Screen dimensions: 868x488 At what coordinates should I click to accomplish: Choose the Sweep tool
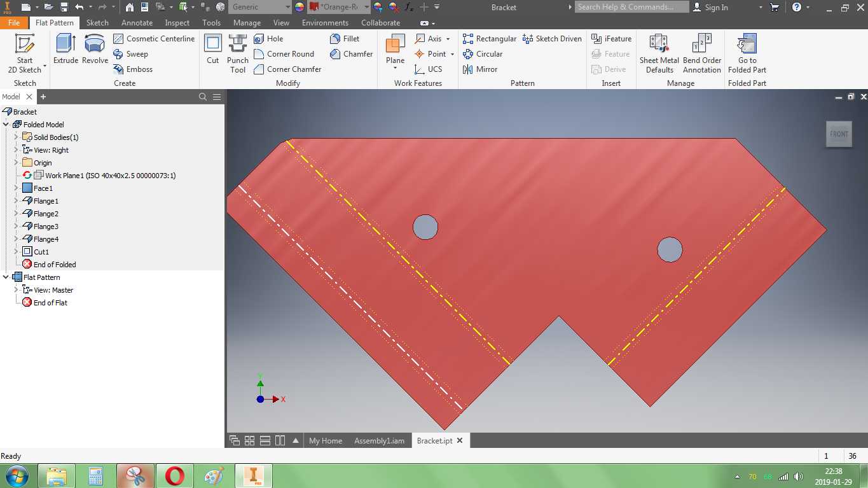coord(130,54)
